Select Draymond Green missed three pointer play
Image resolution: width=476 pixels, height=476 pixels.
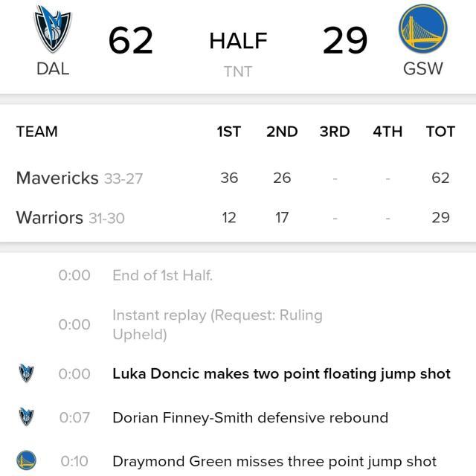click(274, 461)
